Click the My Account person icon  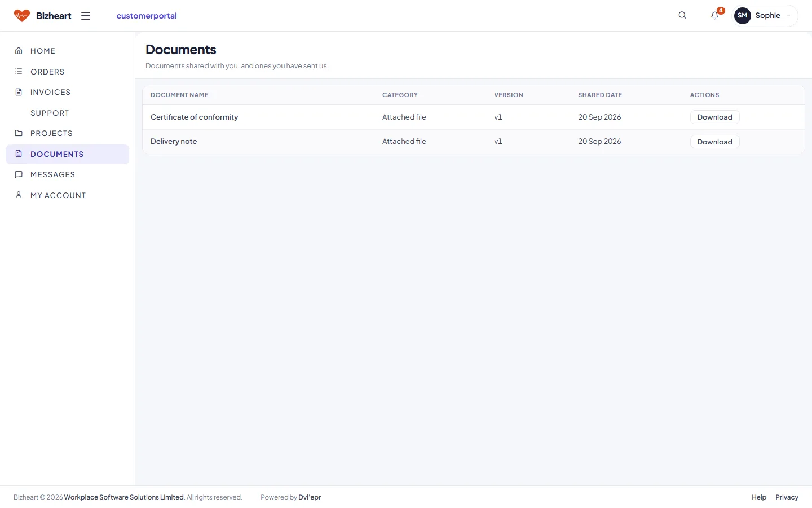click(x=19, y=195)
